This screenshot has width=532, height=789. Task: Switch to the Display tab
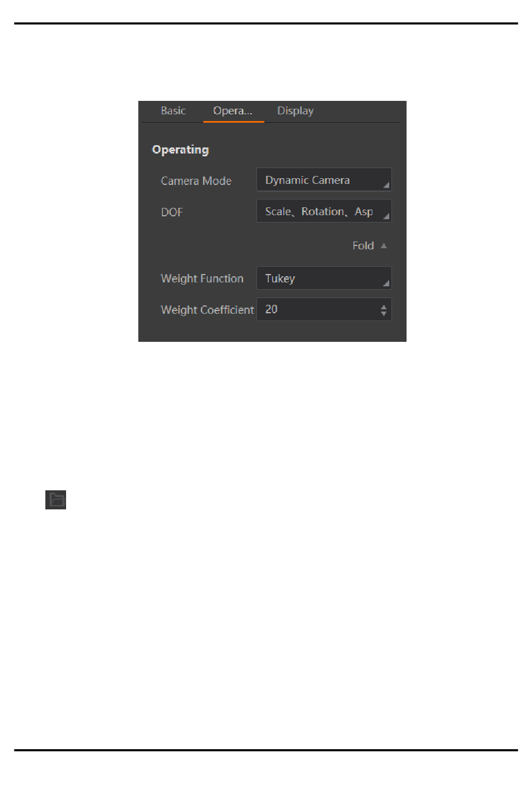pos(295,111)
